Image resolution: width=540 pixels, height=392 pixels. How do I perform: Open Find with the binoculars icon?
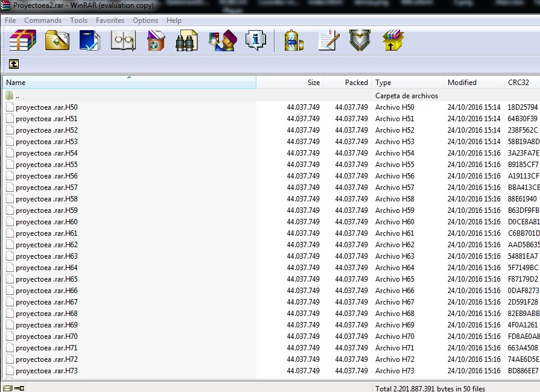[186, 41]
